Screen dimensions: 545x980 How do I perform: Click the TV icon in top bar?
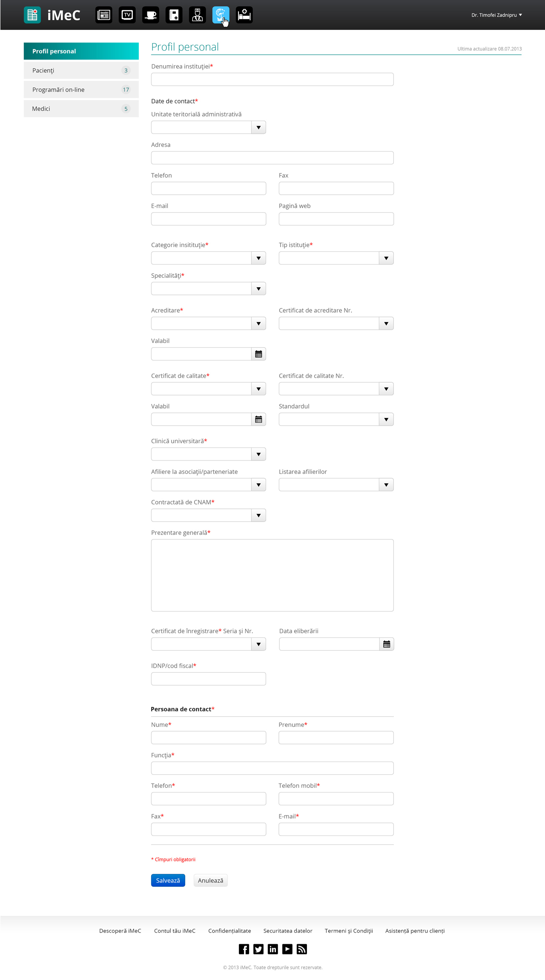[127, 15]
